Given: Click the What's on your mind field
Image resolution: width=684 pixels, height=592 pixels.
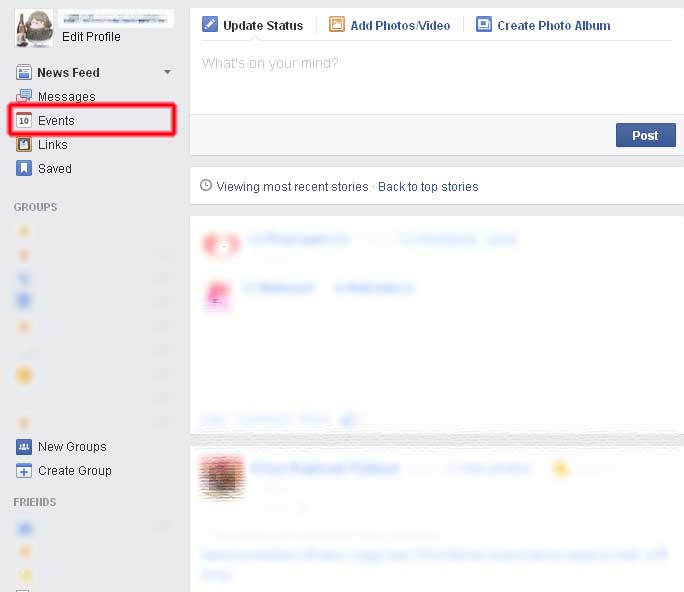Looking at the screenshot, I should [437, 79].
